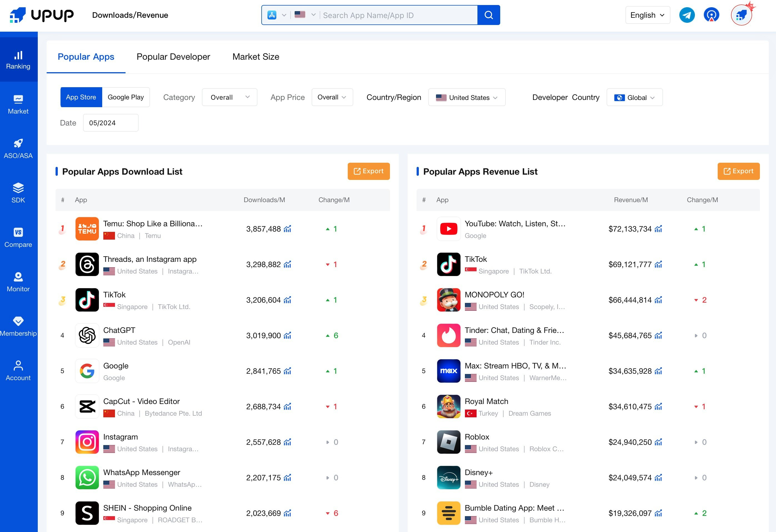Open the Account sidebar section
This screenshot has height=532, width=776.
18,371
